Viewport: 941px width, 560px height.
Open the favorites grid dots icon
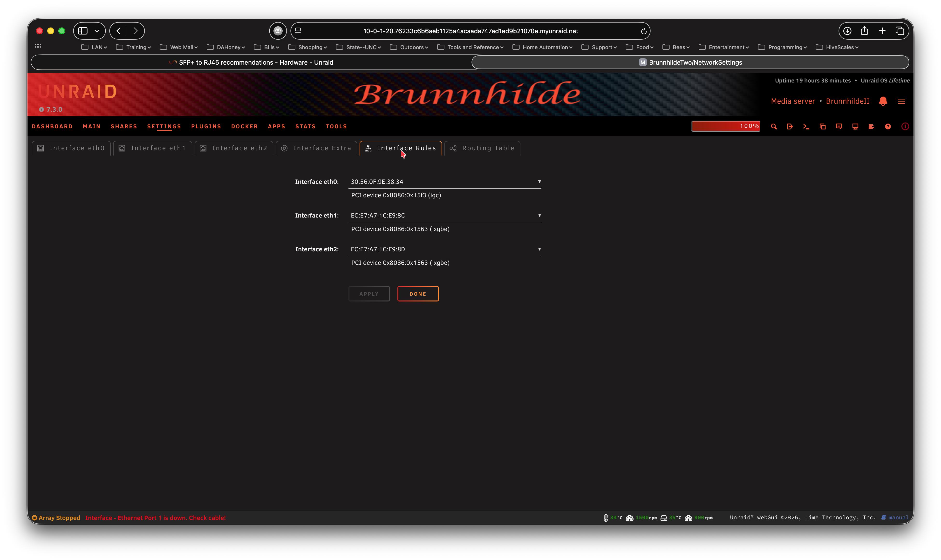coord(38,46)
